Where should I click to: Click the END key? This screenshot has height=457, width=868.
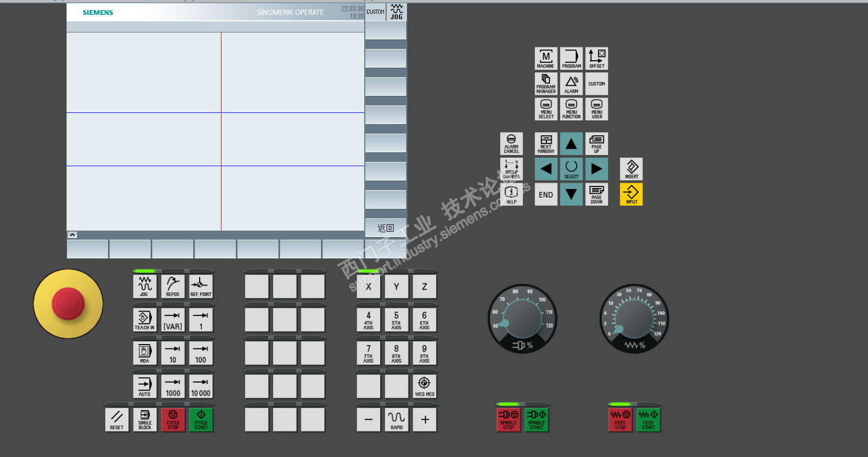click(x=546, y=194)
